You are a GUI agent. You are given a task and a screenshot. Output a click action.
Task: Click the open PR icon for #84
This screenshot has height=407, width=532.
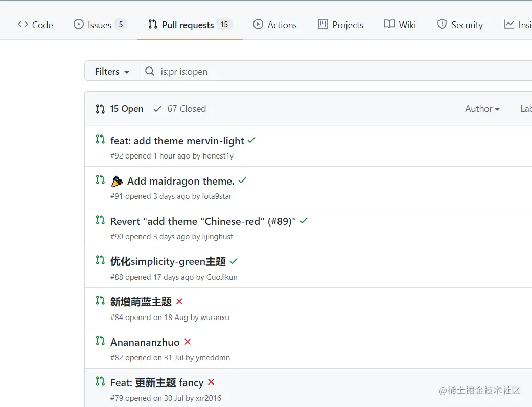click(x=100, y=301)
